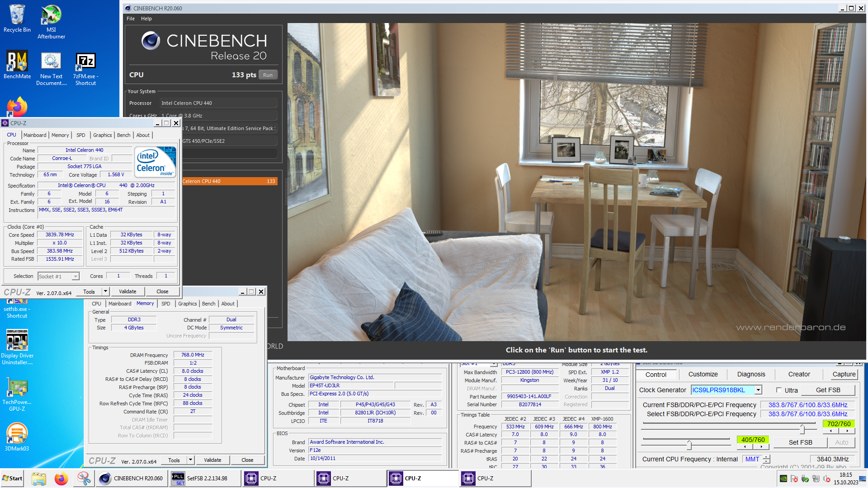Open the Tools dropdown arrow in CPU-Z CPU window

pyautogui.click(x=105, y=291)
